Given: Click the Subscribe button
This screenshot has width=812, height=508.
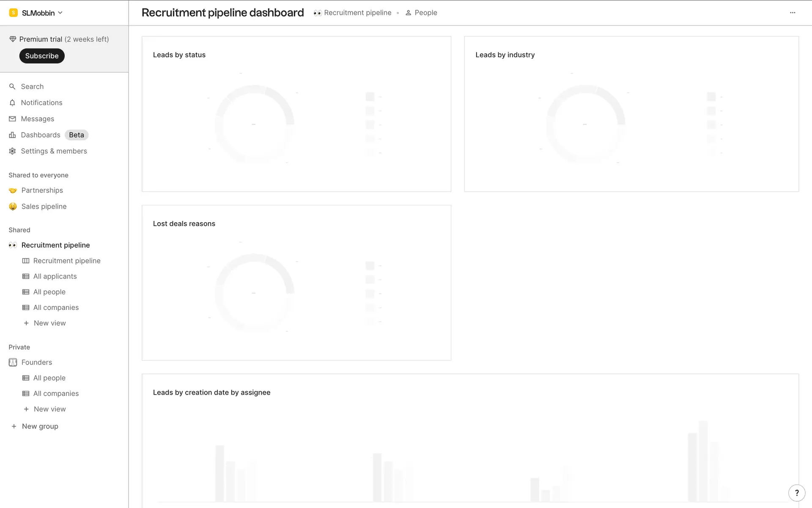Looking at the screenshot, I should (42, 56).
